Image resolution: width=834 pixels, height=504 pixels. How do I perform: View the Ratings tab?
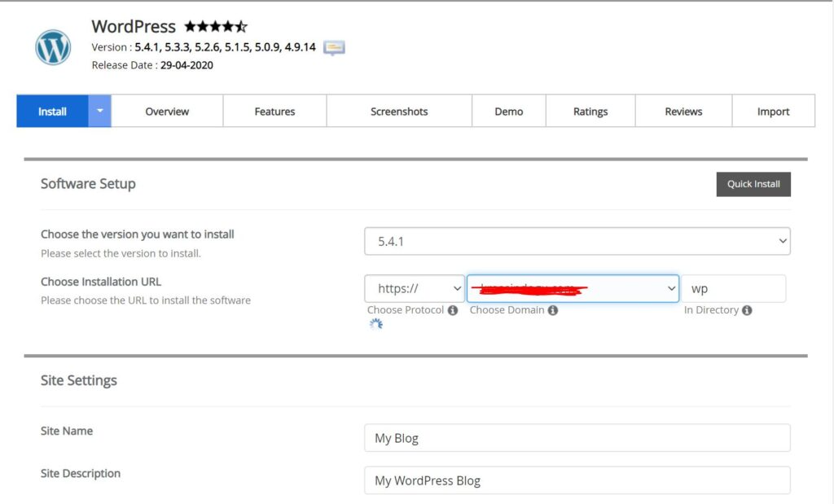[x=590, y=111]
